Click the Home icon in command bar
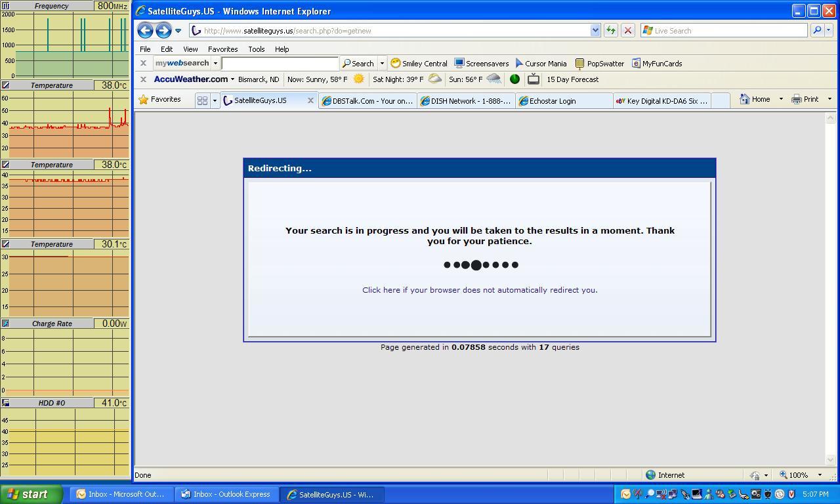 754,99
